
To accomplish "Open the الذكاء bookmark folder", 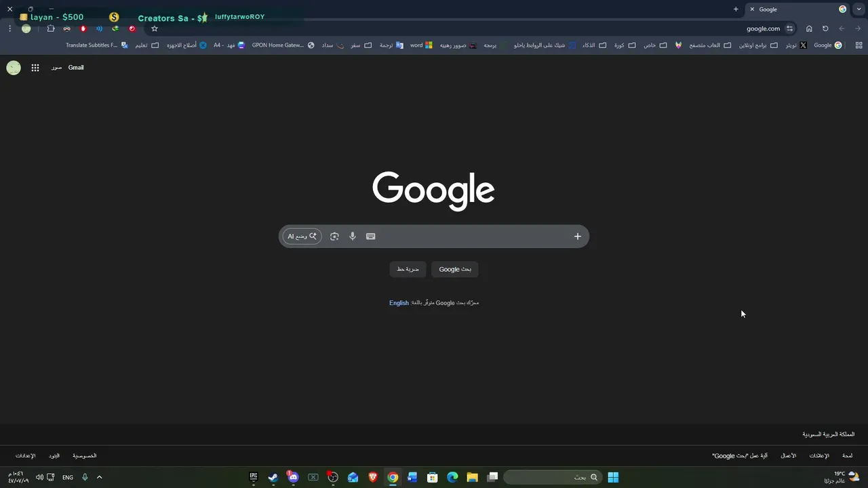I will [x=595, y=45].
